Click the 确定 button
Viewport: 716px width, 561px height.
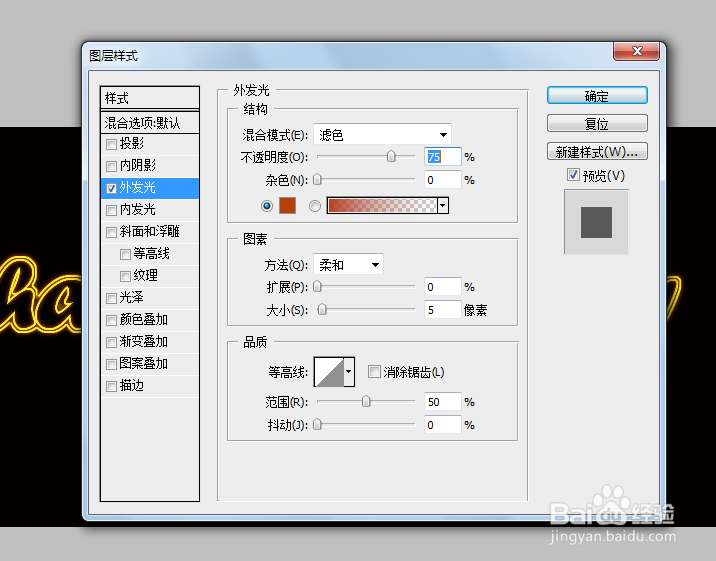point(597,95)
